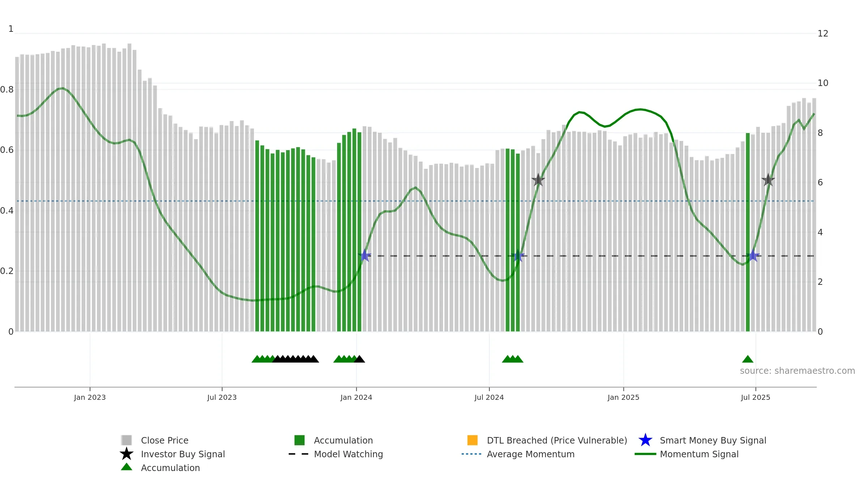Click the blue Smart Money star near Jan 2024

coord(365,256)
